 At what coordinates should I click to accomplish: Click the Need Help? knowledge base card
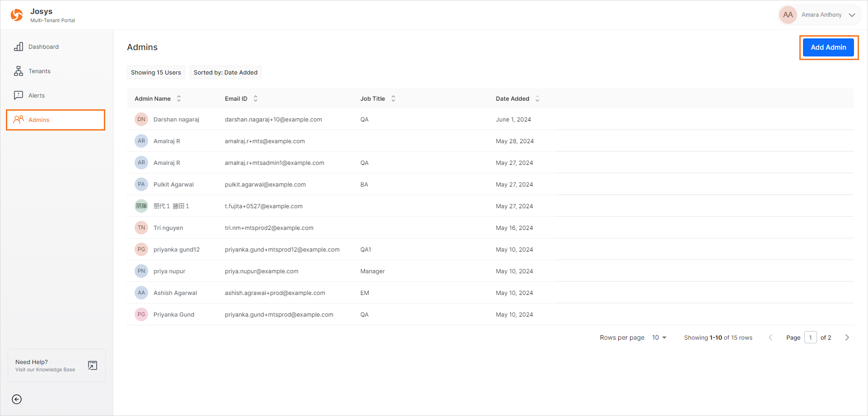[56, 365]
